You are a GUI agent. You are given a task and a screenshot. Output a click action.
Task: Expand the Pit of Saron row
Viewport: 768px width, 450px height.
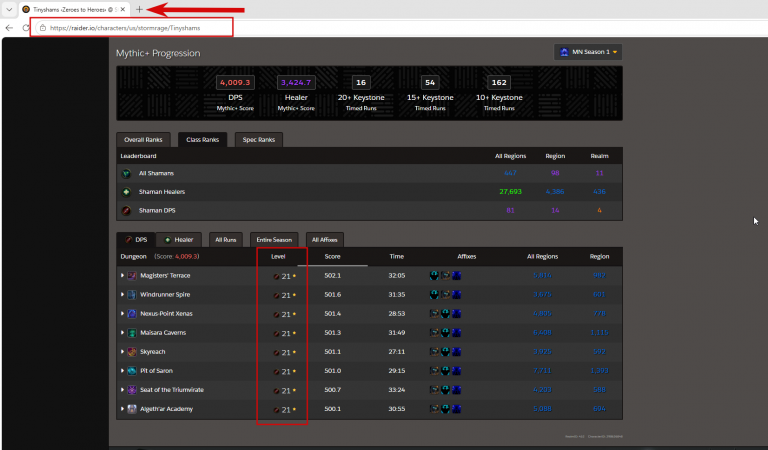(122, 371)
